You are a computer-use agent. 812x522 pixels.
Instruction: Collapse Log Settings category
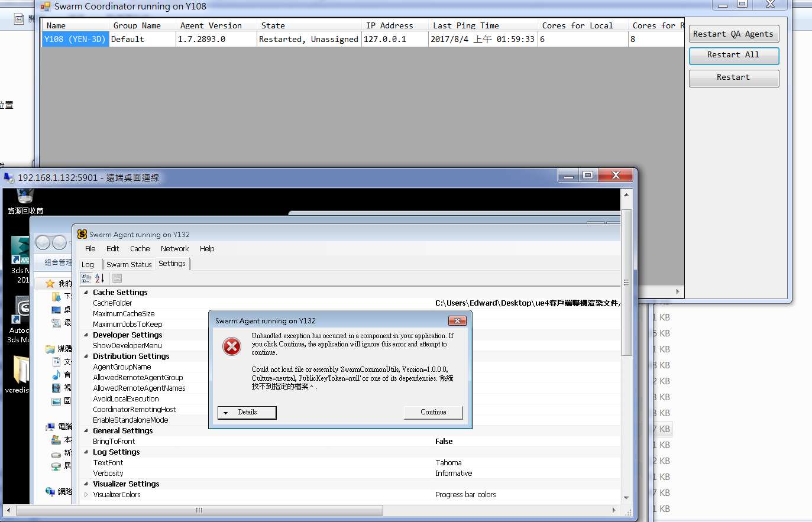pyautogui.click(x=86, y=452)
